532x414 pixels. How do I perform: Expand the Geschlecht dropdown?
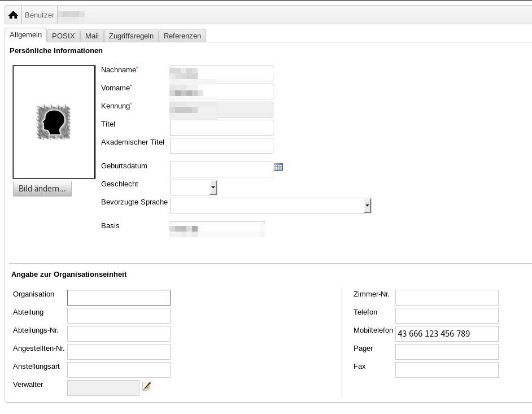pos(193,188)
